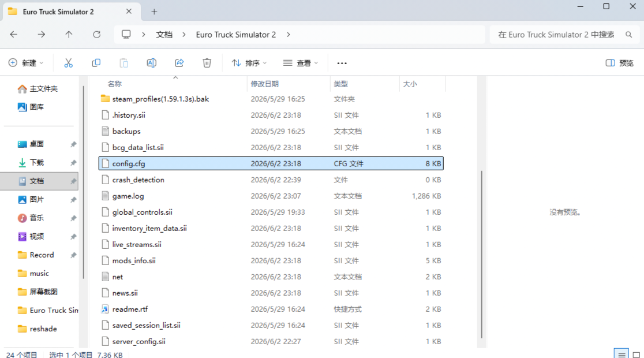This screenshot has height=358, width=644.
Task: Sort by 大小 column header
Action: pyautogui.click(x=410, y=84)
